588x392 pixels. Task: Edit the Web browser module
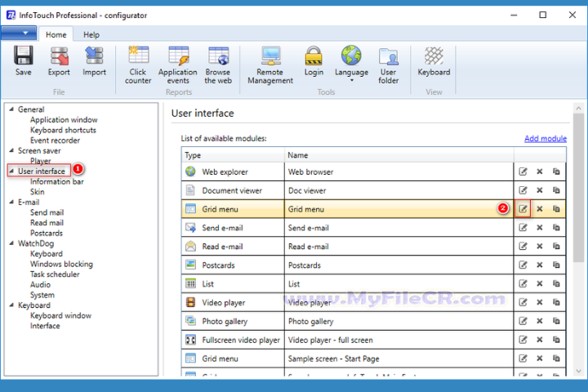click(x=523, y=171)
